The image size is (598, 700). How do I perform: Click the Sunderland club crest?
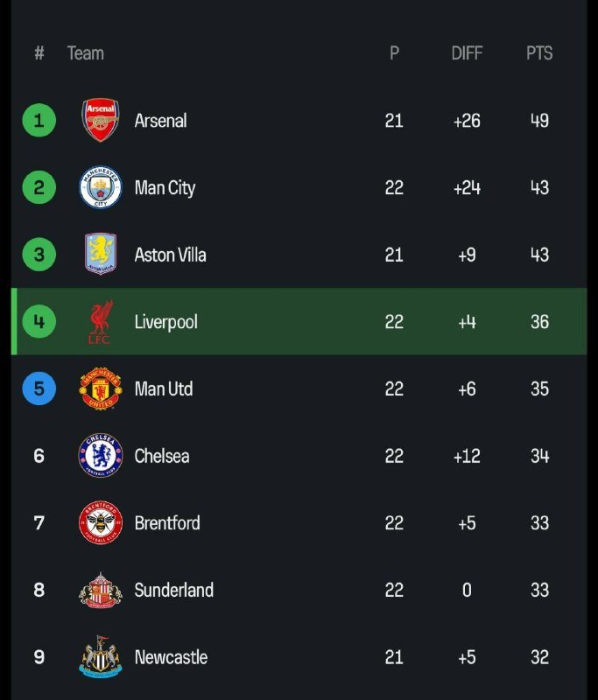click(101, 591)
